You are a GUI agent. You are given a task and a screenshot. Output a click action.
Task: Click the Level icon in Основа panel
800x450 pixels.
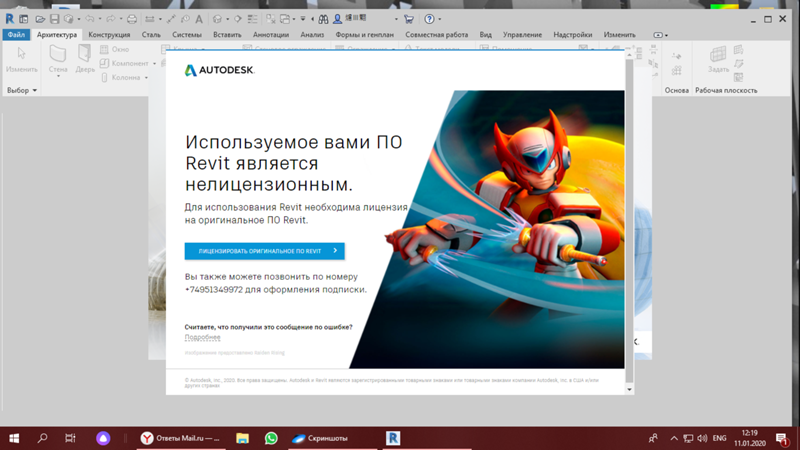pos(677,56)
